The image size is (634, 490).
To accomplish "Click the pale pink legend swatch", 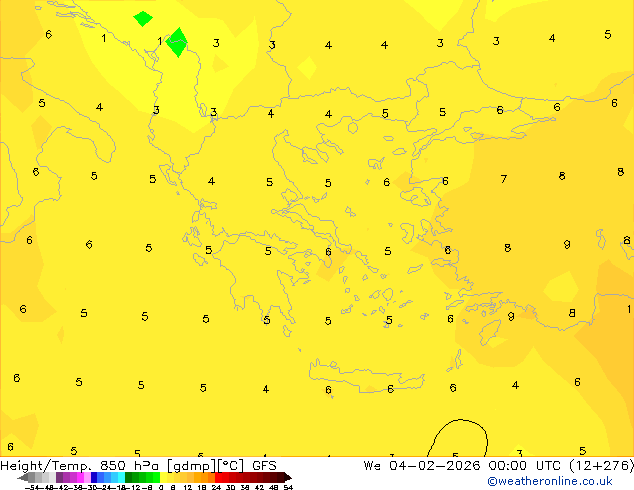I will tap(87, 477).
